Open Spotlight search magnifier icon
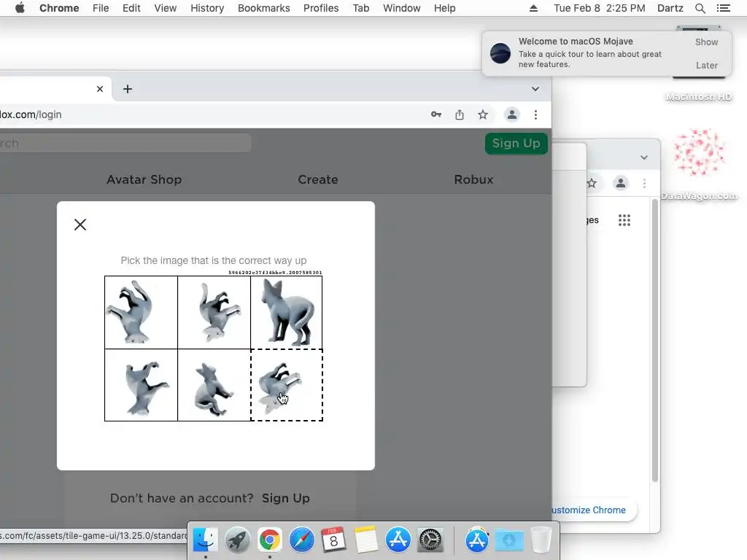 click(x=700, y=8)
